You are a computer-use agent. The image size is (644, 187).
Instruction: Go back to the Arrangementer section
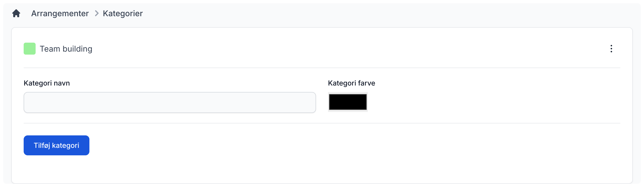click(x=60, y=13)
